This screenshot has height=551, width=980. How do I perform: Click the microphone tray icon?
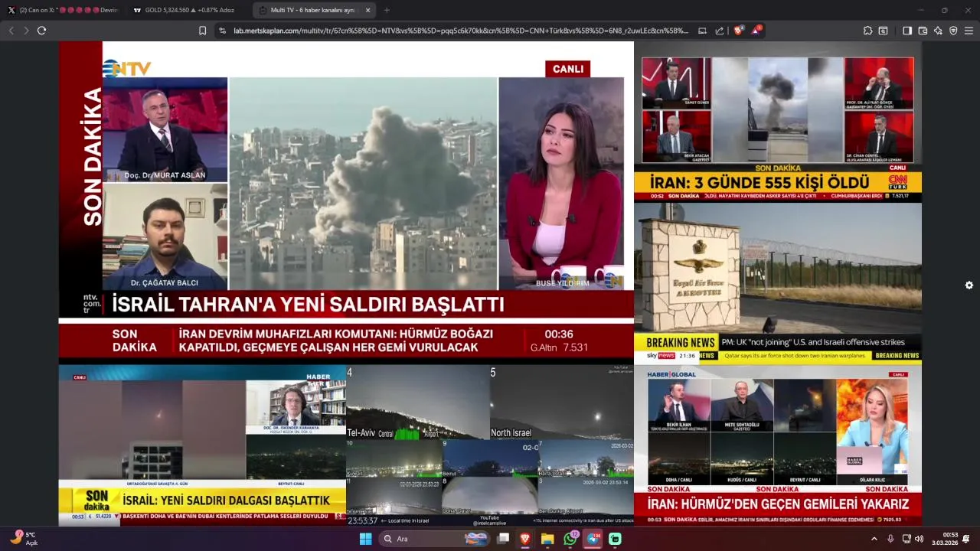(890, 539)
